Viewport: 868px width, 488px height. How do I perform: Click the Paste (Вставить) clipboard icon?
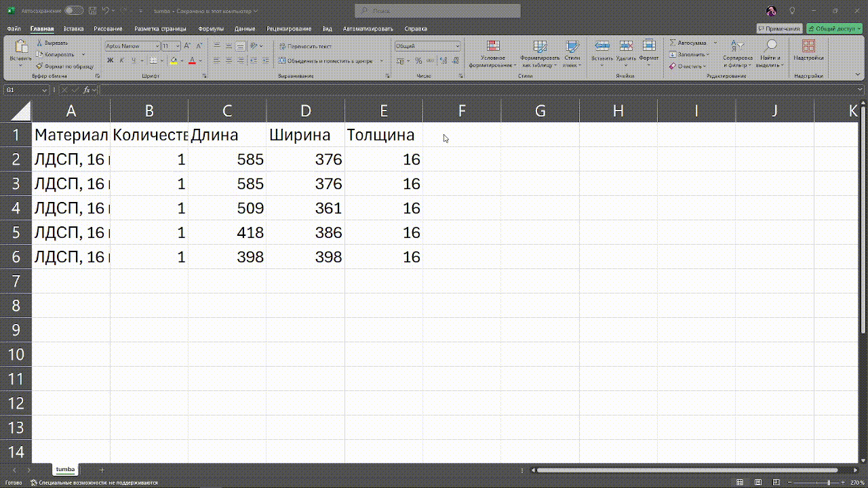point(21,47)
